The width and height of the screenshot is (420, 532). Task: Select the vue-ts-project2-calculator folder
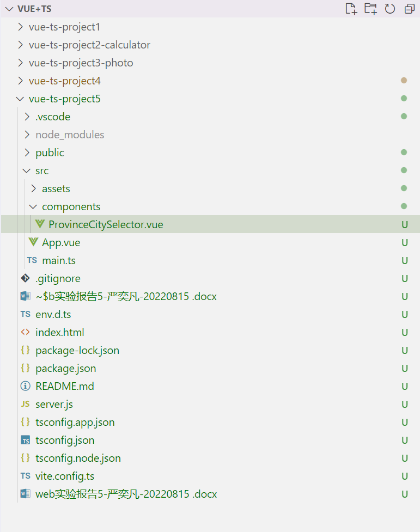point(89,45)
